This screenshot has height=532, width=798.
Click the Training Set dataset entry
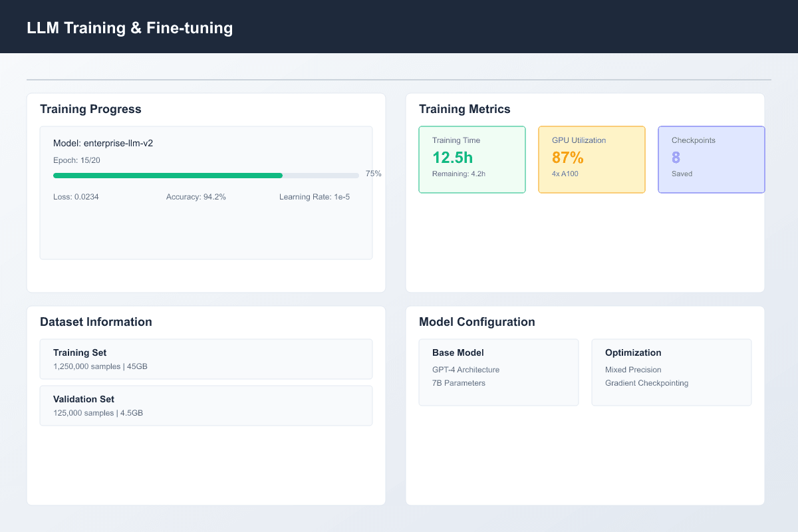tap(206, 359)
